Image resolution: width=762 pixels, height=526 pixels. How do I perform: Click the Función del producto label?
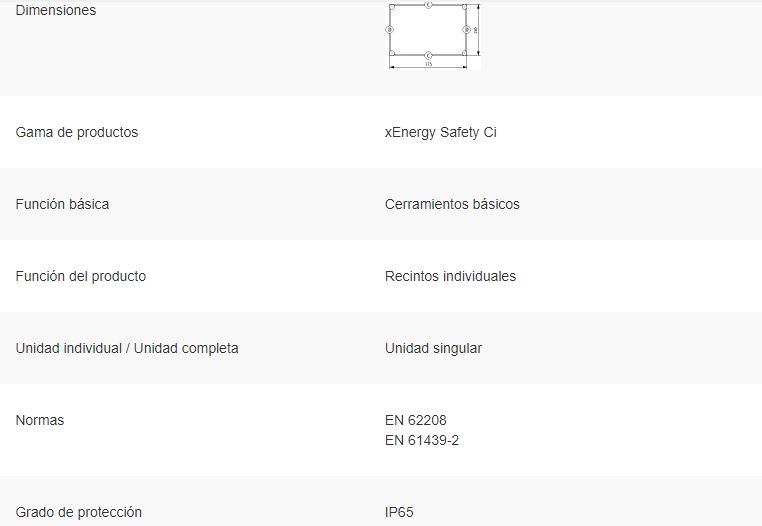tap(80, 276)
